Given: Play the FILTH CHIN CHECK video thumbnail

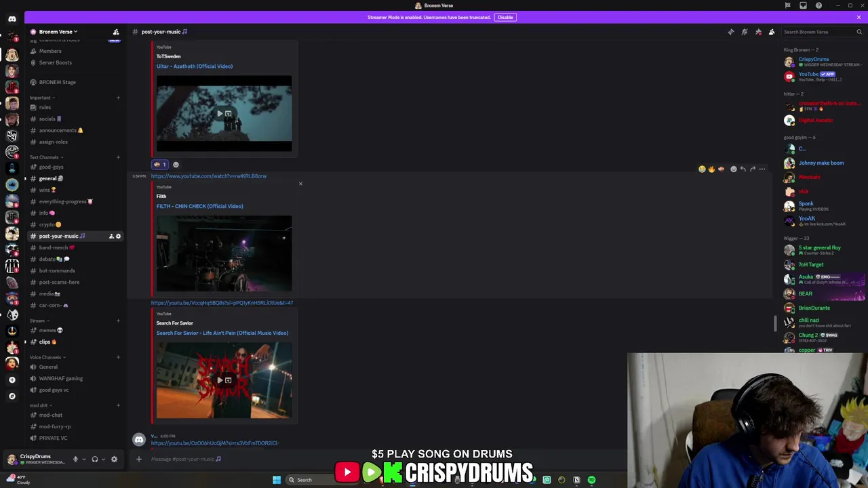Looking at the screenshot, I should [224, 253].
